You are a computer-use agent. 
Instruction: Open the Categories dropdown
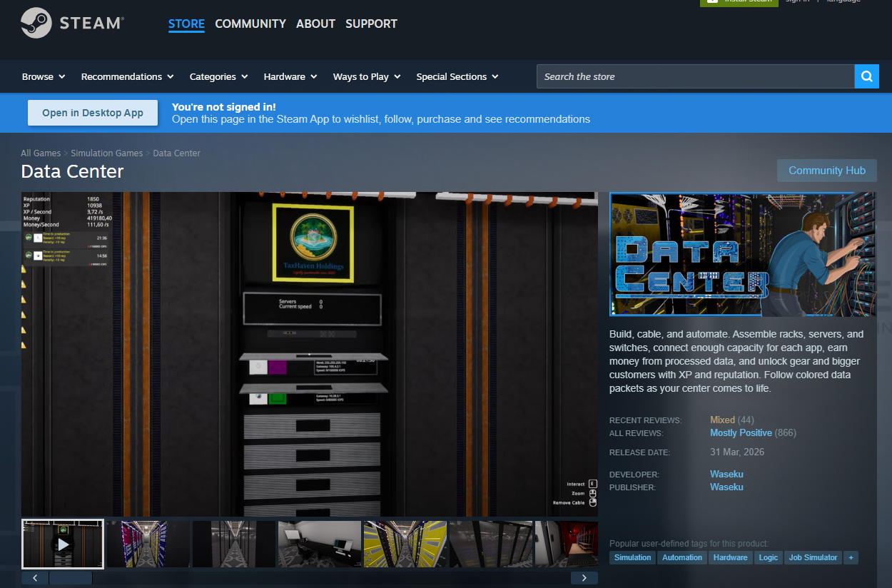tap(218, 76)
